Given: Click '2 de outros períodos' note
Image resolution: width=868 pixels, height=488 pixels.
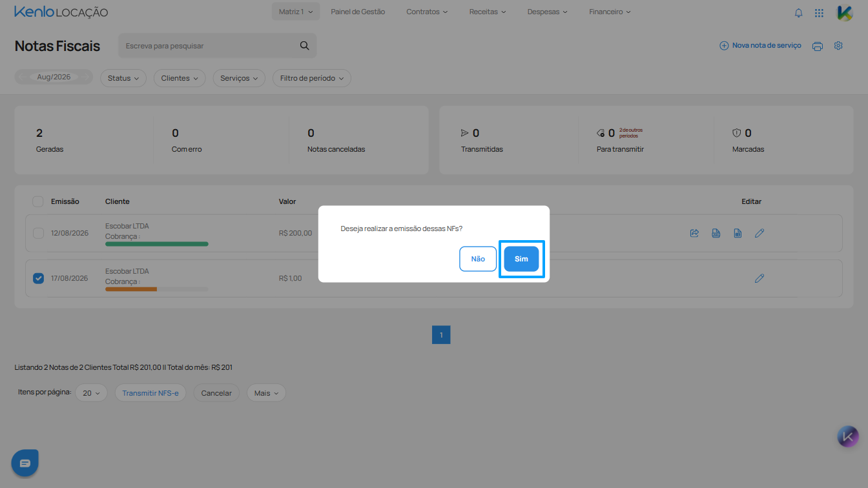Looking at the screenshot, I should pos(631,133).
